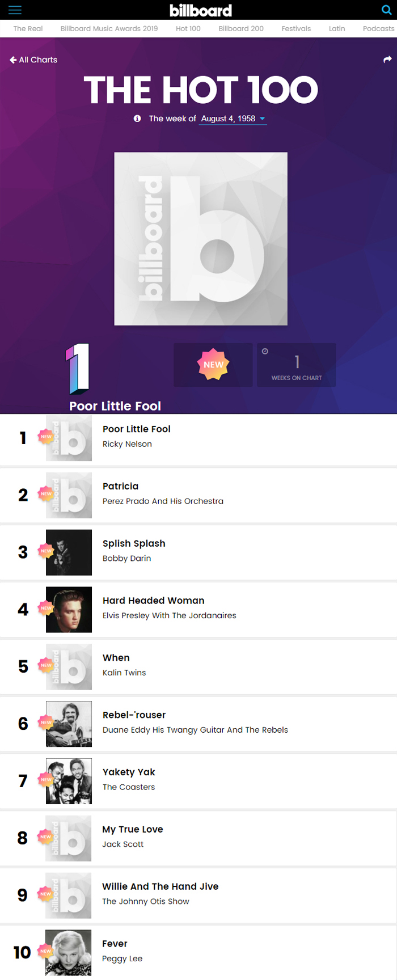Image resolution: width=397 pixels, height=980 pixels.
Task: Click the large Billboard cover artwork
Action: [201, 239]
